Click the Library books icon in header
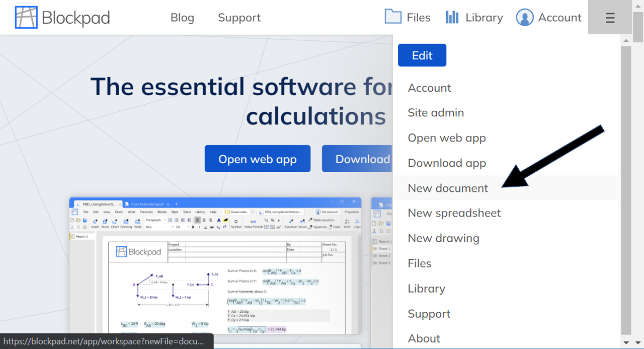The height and width of the screenshot is (349, 644). [x=452, y=17]
